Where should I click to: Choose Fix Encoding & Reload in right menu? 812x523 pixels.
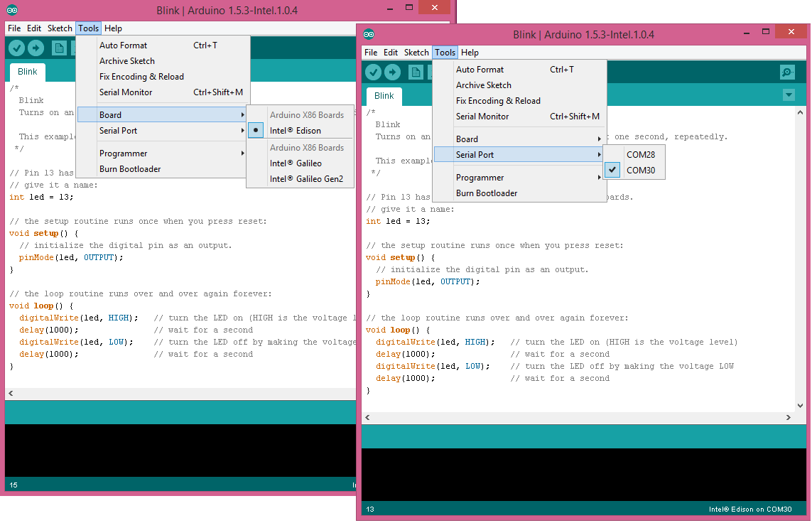coord(519,100)
